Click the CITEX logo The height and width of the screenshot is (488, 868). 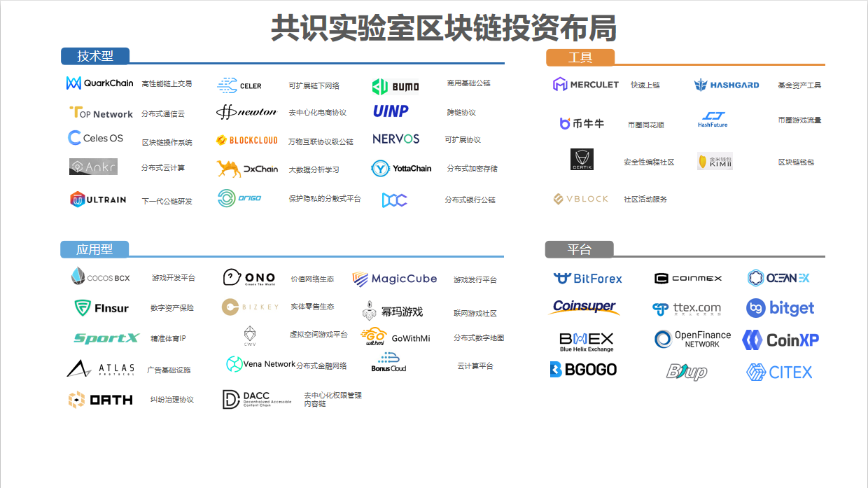point(779,372)
